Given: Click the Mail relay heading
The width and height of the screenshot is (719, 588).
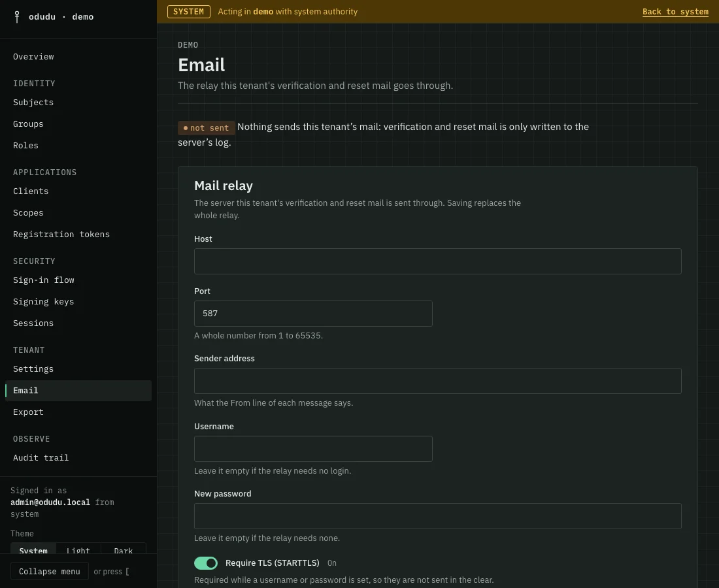Looking at the screenshot, I should pos(224,186).
